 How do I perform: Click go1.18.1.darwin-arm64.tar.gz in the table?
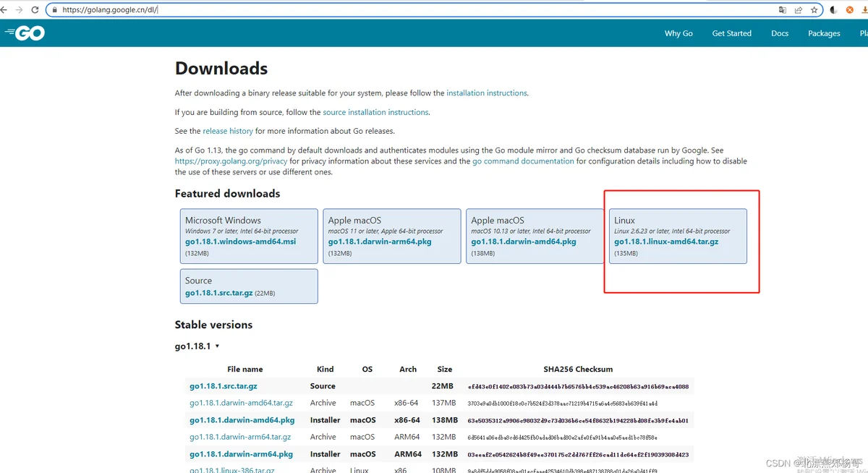pyautogui.click(x=240, y=437)
